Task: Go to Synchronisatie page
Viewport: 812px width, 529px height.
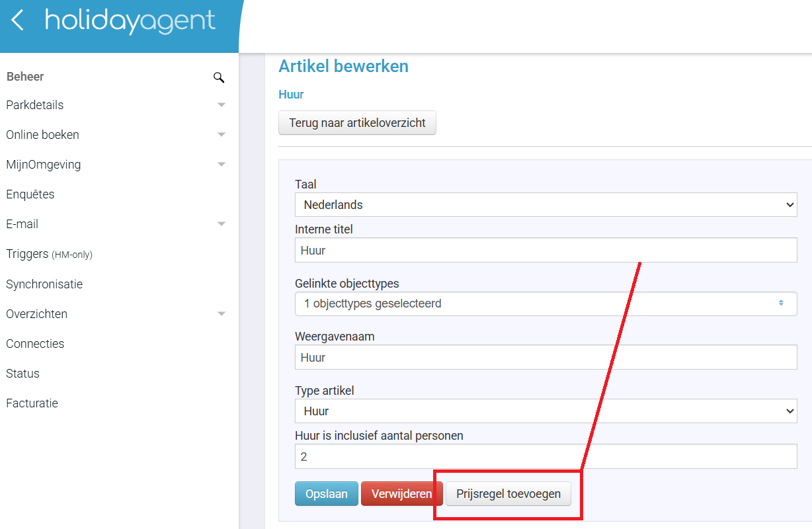Action: [x=44, y=284]
